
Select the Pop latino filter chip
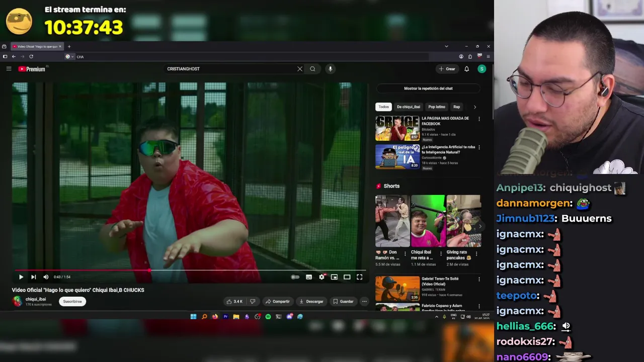coord(437,107)
